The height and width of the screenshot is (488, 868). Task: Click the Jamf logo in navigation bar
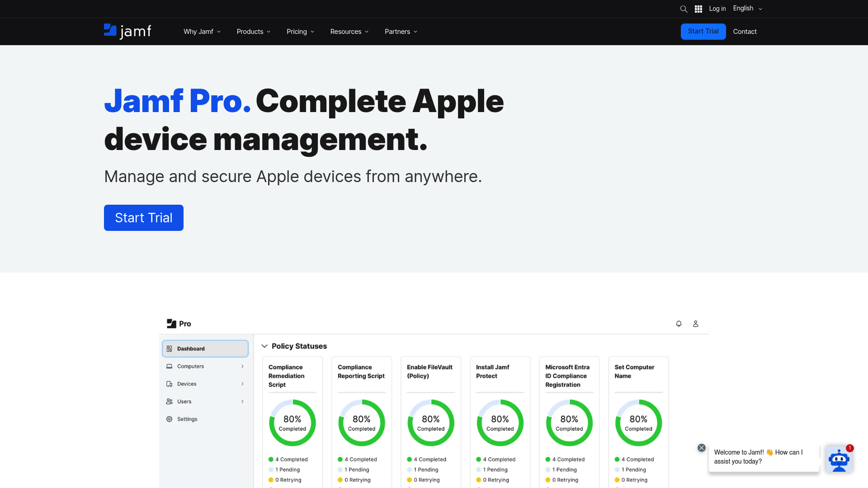tap(127, 31)
